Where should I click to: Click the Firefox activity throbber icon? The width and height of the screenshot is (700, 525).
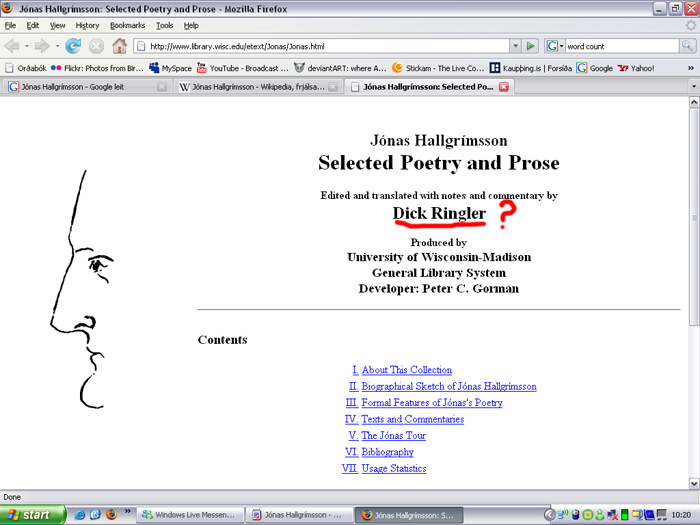pyautogui.click(x=691, y=25)
